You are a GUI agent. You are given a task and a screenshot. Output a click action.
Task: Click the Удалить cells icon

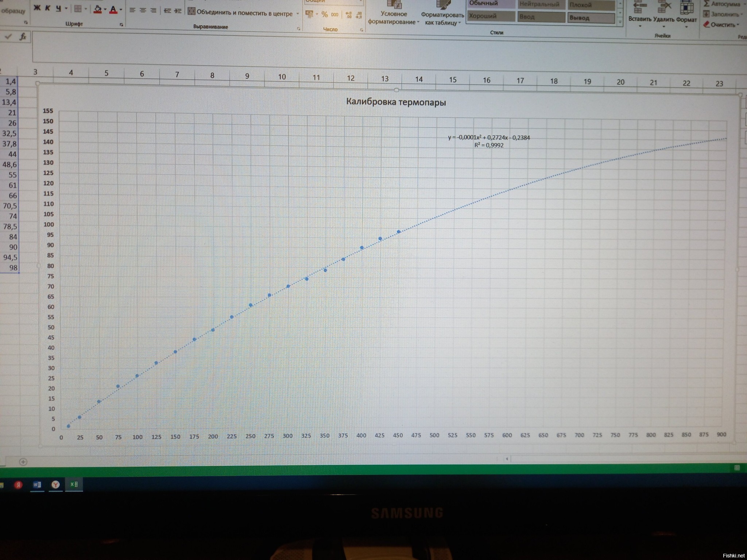(x=664, y=8)
